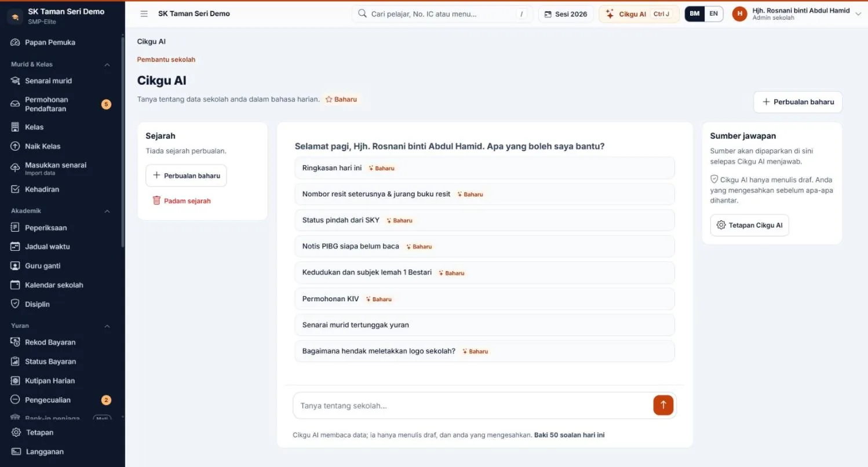
Task: Collapse the Murid & Kelas section
Action: click(107, 64)
